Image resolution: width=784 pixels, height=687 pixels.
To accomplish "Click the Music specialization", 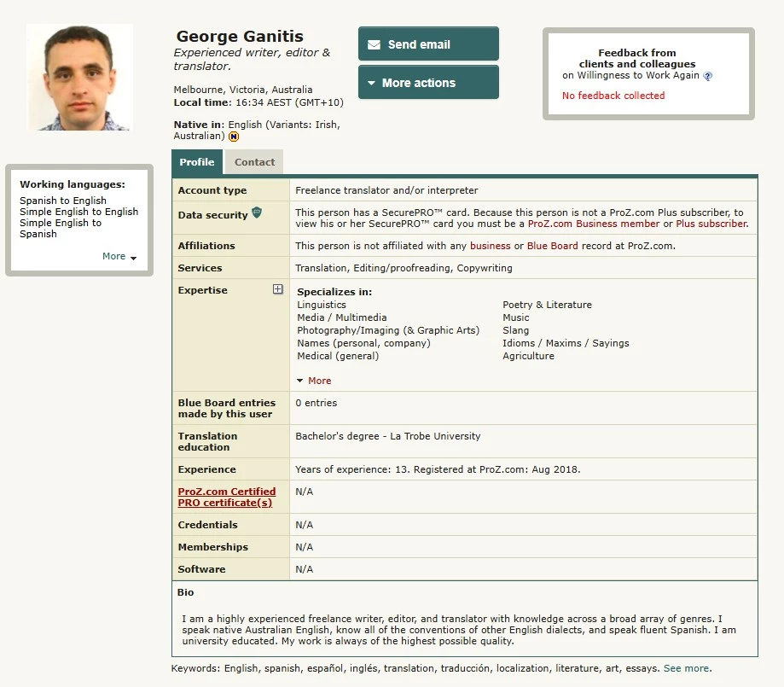I will coord(515,317).
